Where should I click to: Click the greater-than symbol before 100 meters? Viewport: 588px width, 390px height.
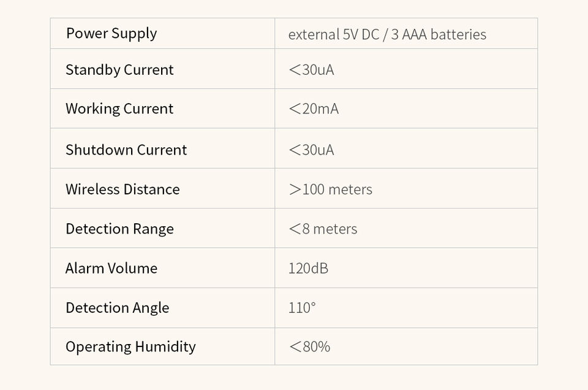click(295, 190)
